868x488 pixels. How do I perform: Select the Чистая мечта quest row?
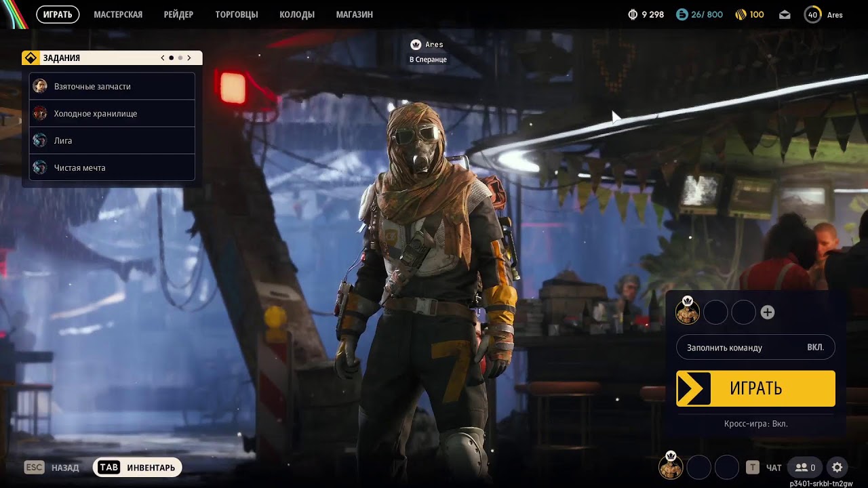click(x=113, y=168)
